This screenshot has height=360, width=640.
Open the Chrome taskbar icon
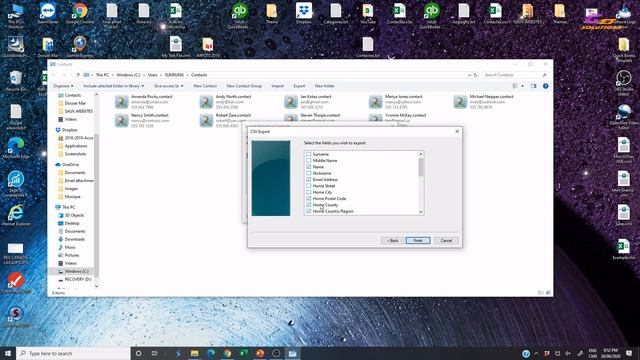pos(227,353)
